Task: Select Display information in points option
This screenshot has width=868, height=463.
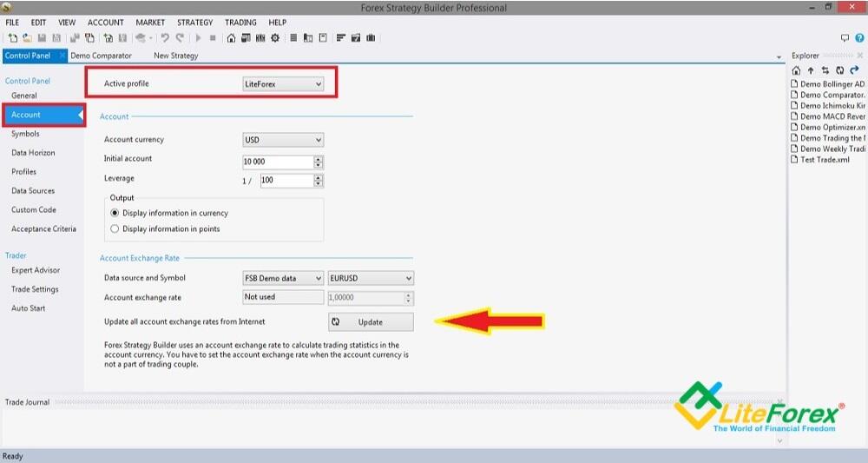Action: 114,229
